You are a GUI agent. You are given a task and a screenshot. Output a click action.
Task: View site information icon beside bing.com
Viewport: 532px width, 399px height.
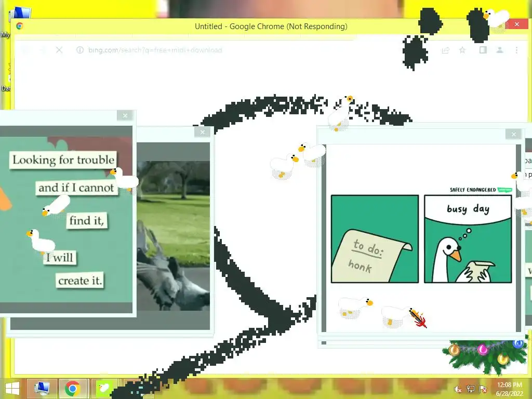(x=79, y=50)
